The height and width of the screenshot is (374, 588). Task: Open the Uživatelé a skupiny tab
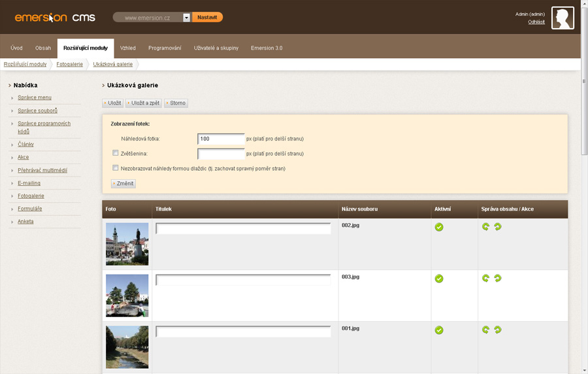(216, 48)
